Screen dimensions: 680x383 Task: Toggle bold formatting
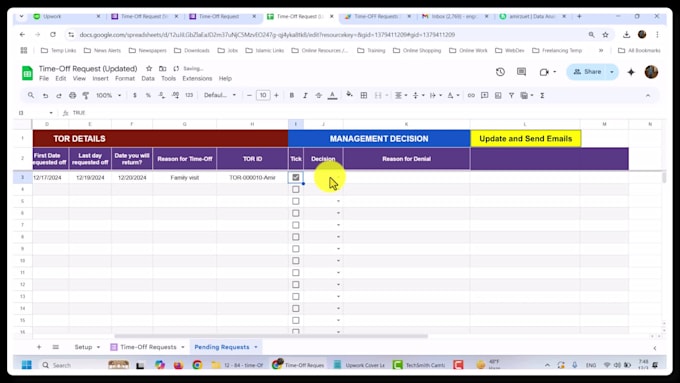pyautogui.click(x=292, y=95)
